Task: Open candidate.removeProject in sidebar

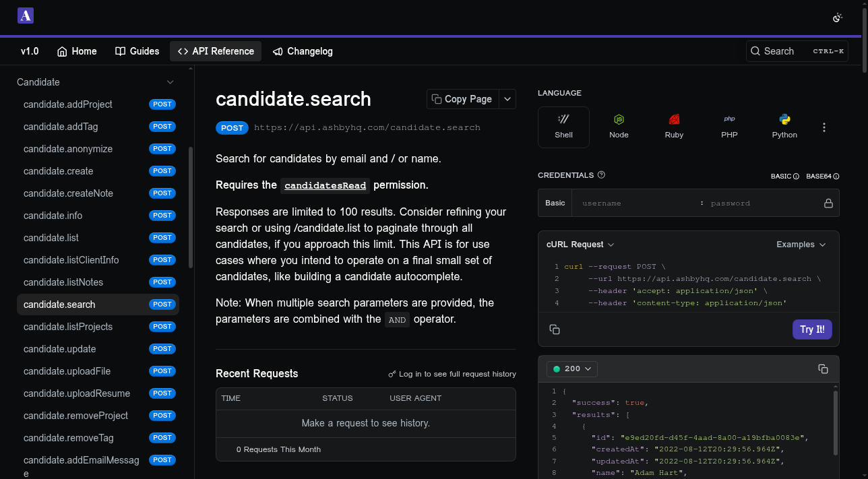Action: pos(98,416)
